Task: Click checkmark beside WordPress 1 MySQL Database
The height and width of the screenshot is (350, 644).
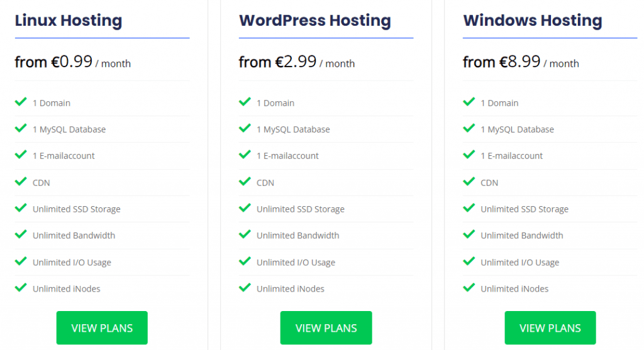Action: (245, 128)
